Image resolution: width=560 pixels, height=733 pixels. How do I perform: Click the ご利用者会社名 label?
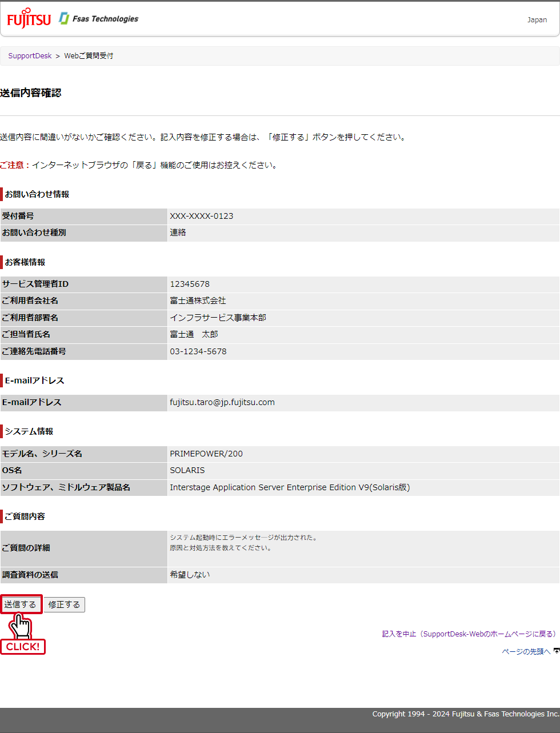30,301
